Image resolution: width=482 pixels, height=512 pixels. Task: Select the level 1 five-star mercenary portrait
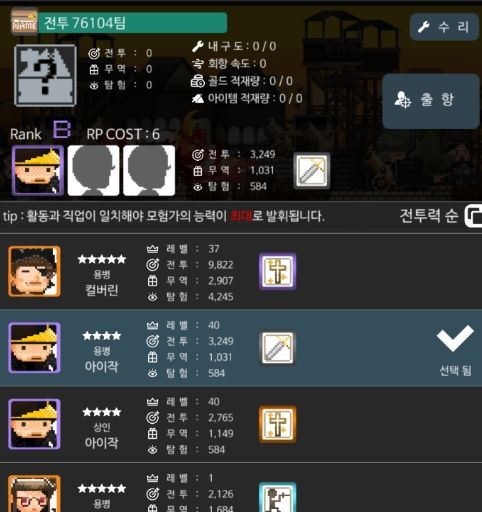point(34,494)
